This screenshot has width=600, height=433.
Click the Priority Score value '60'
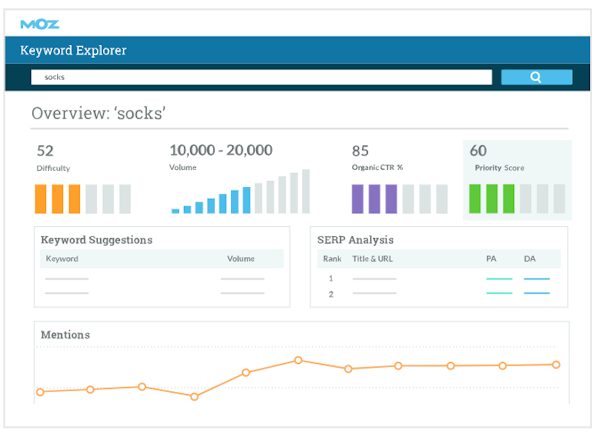point(478,151)
